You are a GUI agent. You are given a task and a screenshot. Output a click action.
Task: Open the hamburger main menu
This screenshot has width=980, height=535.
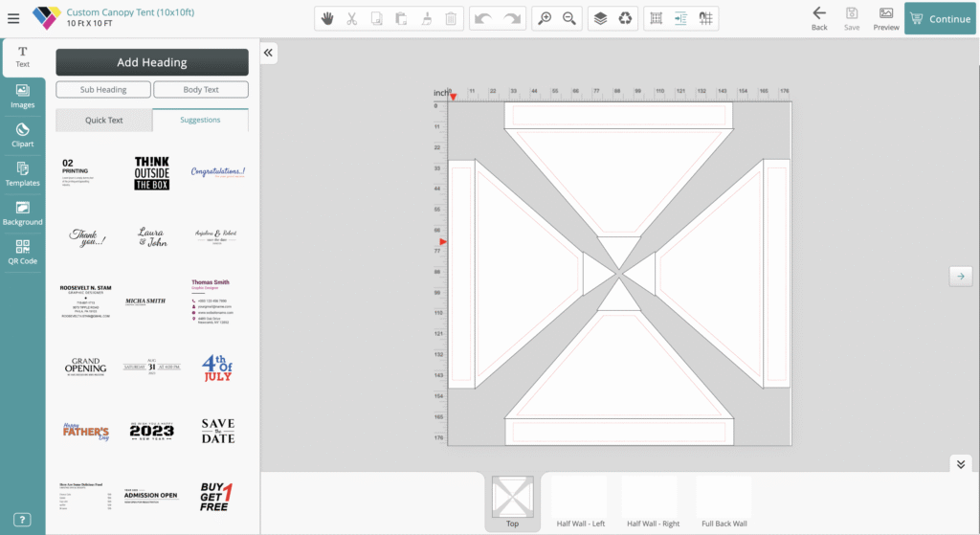13,18
